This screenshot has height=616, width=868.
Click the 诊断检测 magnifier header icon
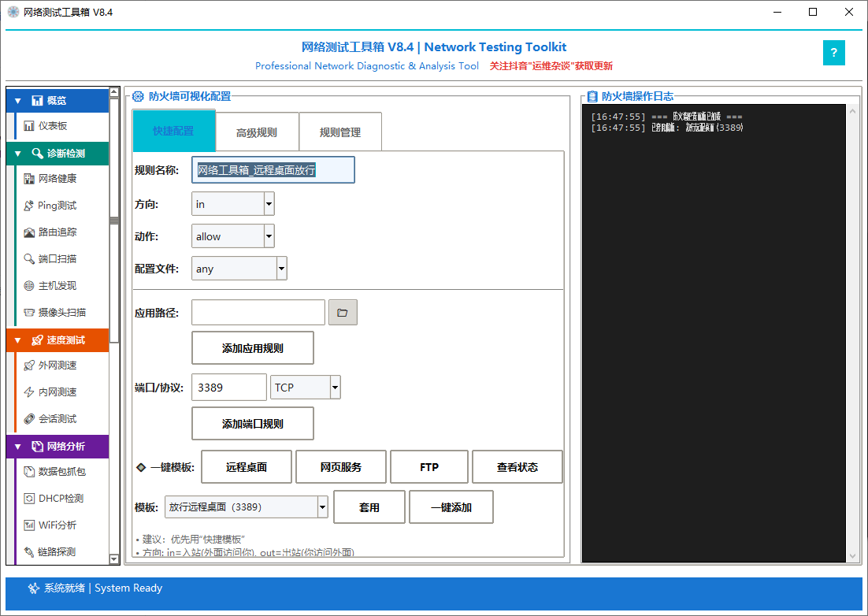[37, 154]
